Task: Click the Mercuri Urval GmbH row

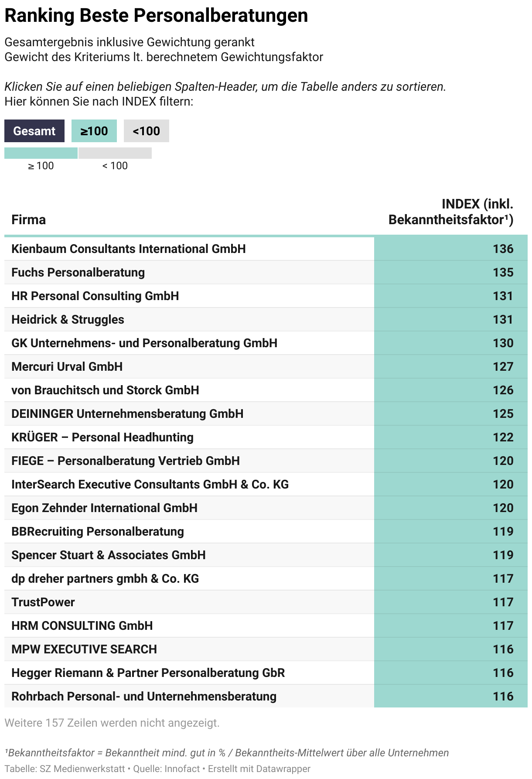Action: 67,366
